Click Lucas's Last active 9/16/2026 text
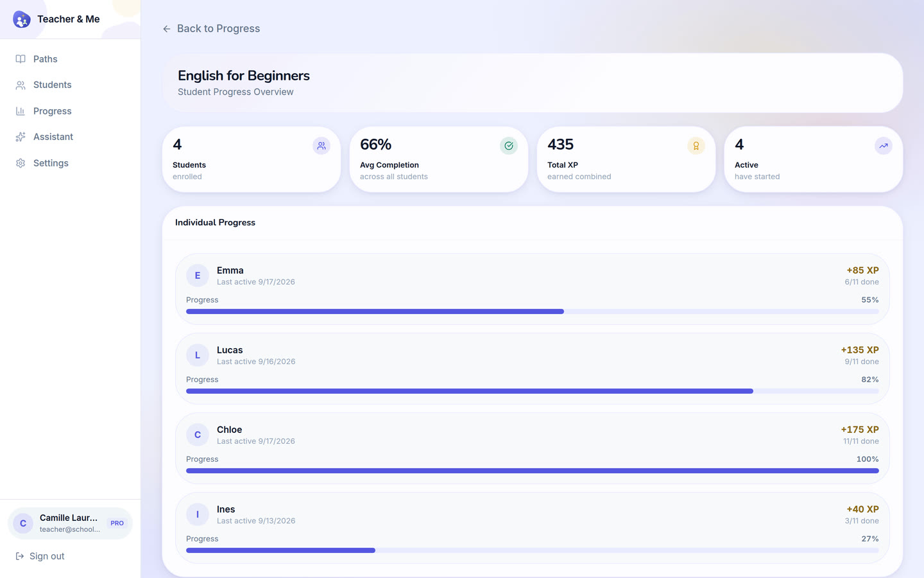The width and height of the screenshot is (924, 578). tap(256, 362)
